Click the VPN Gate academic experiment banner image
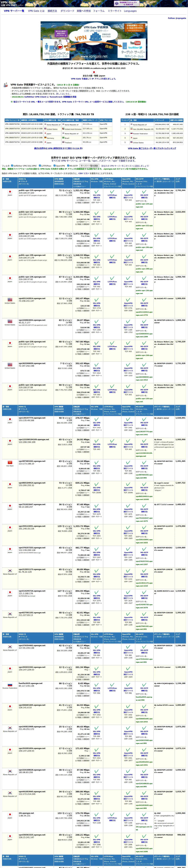 coord(94,41)
